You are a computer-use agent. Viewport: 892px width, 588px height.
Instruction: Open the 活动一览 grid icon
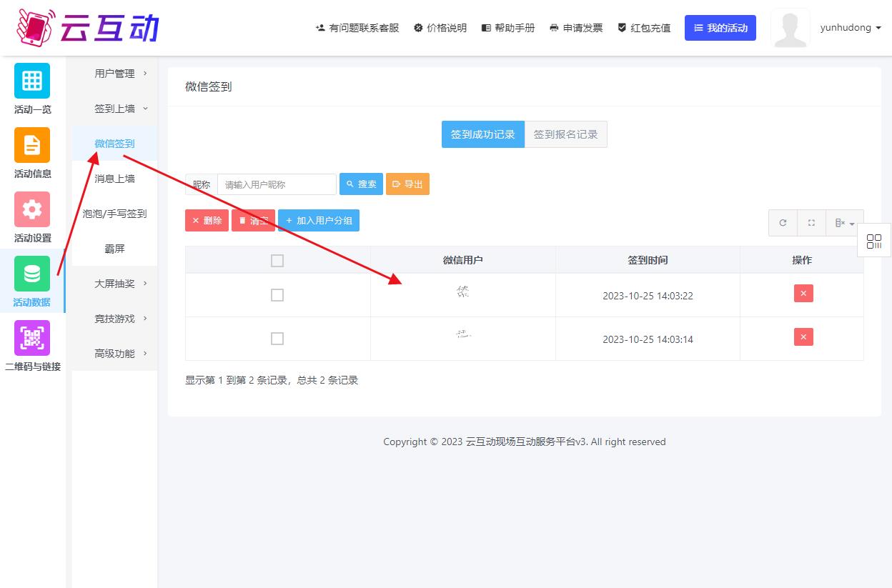pos(32,81)
